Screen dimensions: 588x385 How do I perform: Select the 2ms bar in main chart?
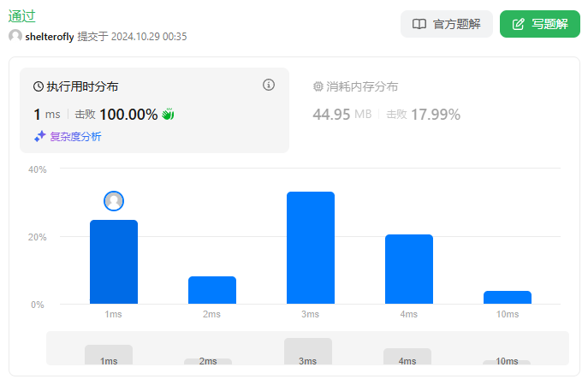(212, 290)
